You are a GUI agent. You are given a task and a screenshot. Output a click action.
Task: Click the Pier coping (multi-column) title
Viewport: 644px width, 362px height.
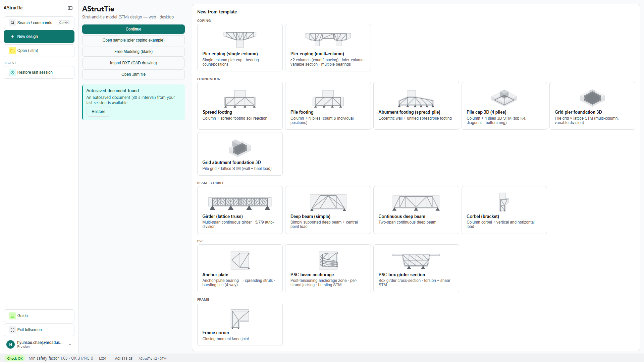coord(317,54)
